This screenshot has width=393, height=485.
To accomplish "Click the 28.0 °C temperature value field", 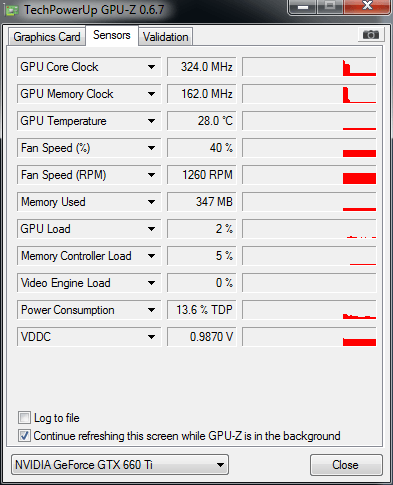I will [201, 121].
